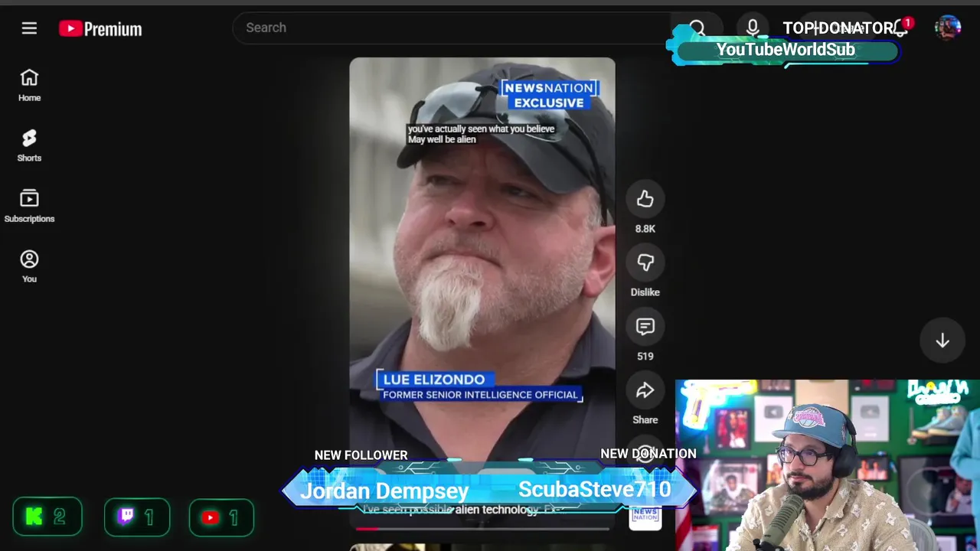Seek on the short's red progress bar

[482, 528]
